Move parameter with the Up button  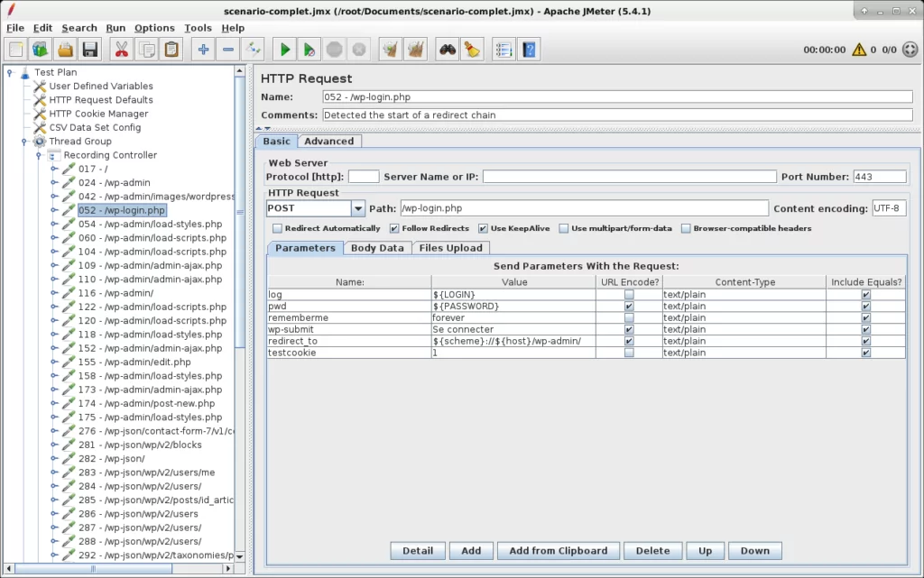coord(706,551)
